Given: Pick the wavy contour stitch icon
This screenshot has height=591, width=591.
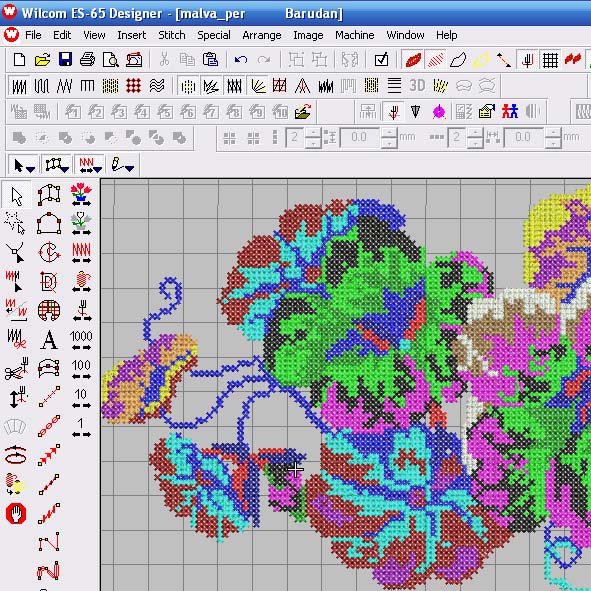Looking at the screenshot, I should point(156,86).
